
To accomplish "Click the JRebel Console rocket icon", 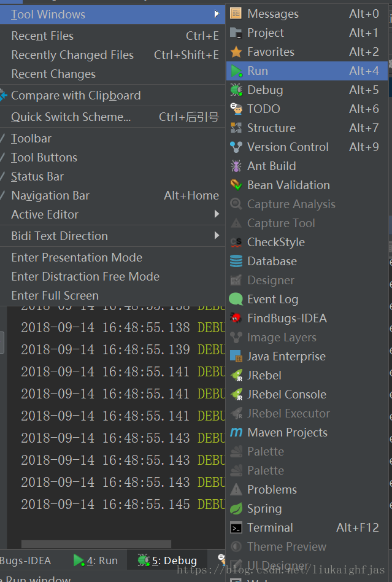I will [237, 394].
